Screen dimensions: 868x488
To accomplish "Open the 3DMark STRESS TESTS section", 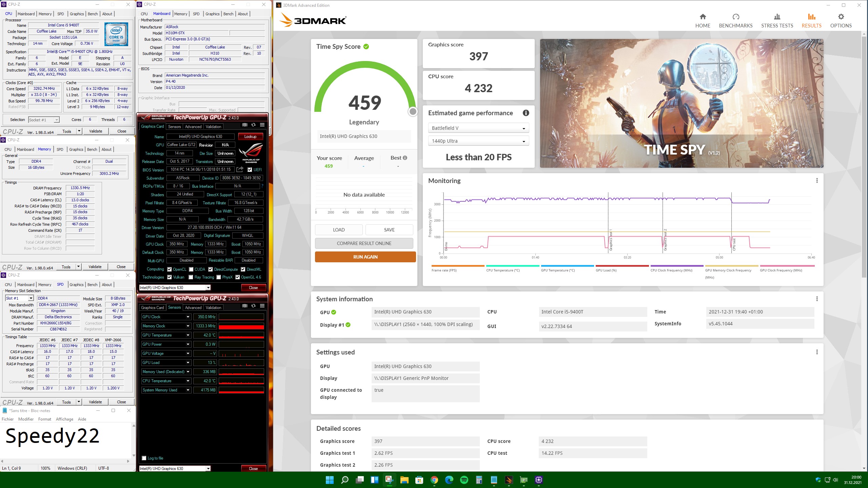I will 777,21.
